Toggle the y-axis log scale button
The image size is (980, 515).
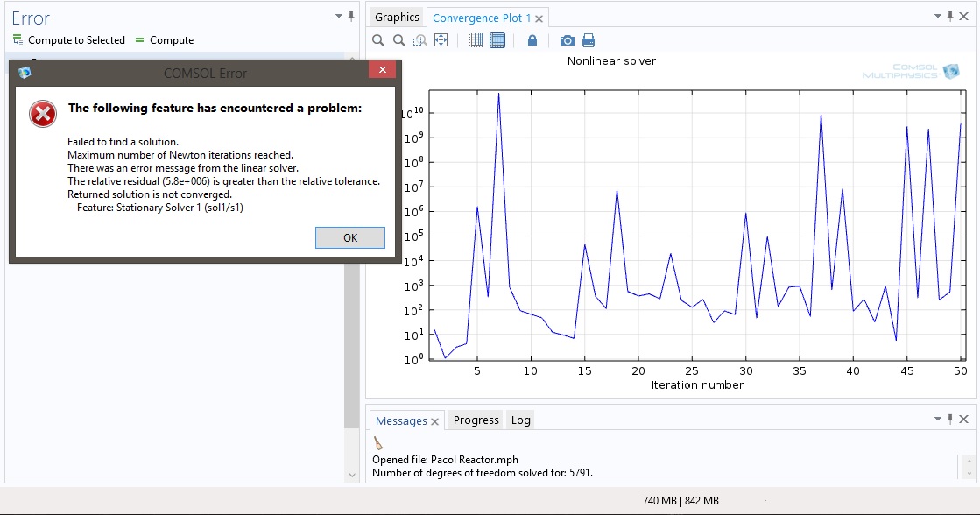(497, 40)
